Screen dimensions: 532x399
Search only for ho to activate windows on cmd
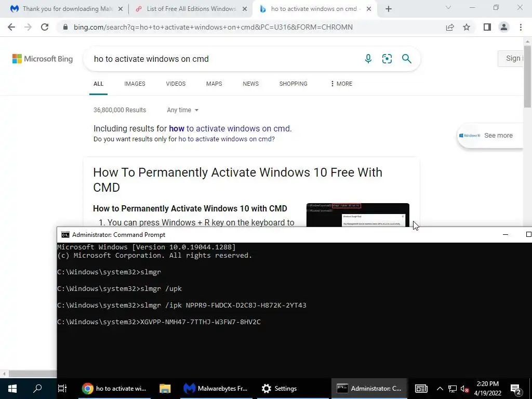pyautogui.click(x=225, y=139)
